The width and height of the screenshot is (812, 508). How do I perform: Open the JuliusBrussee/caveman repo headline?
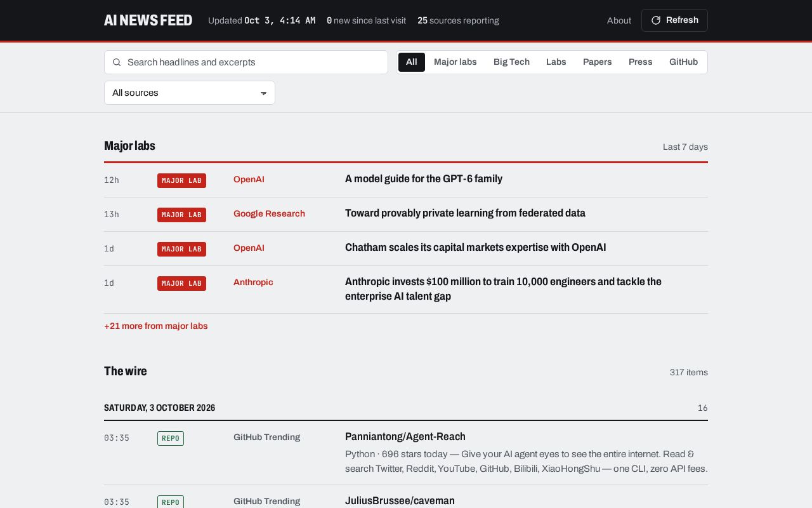400,501
